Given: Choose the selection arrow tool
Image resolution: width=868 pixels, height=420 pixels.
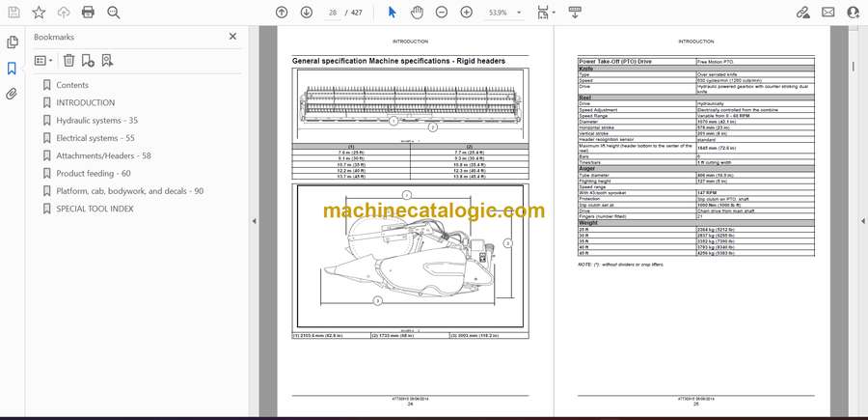Looking at the screenshot, I should tap(392, 13).
